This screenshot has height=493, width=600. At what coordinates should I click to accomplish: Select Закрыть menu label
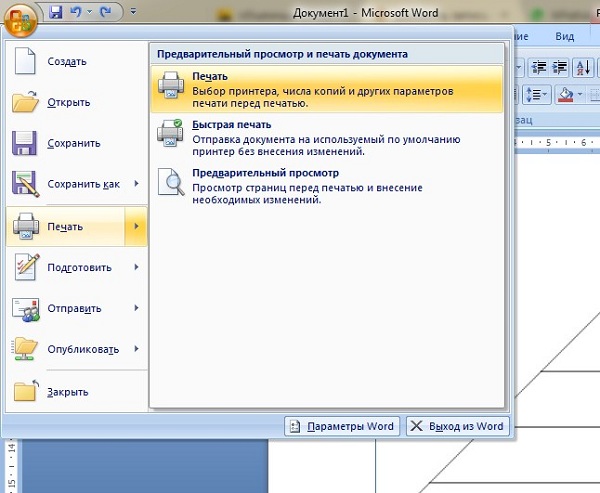[68, 392]
